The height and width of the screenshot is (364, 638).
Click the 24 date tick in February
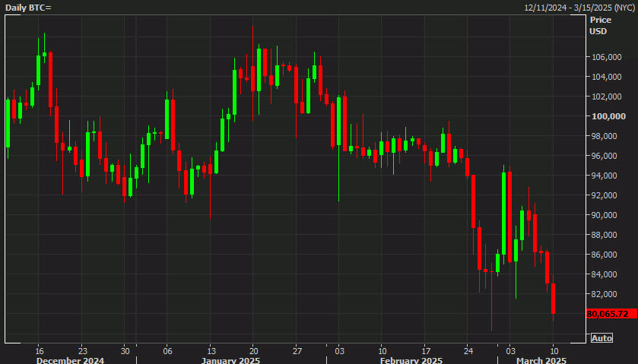pyautogui.click(x=468, y=351)
